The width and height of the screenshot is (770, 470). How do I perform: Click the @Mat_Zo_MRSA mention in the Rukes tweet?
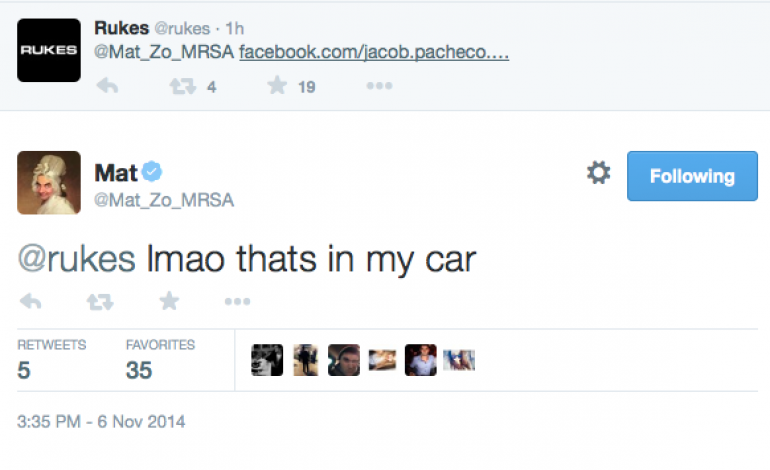164,53
